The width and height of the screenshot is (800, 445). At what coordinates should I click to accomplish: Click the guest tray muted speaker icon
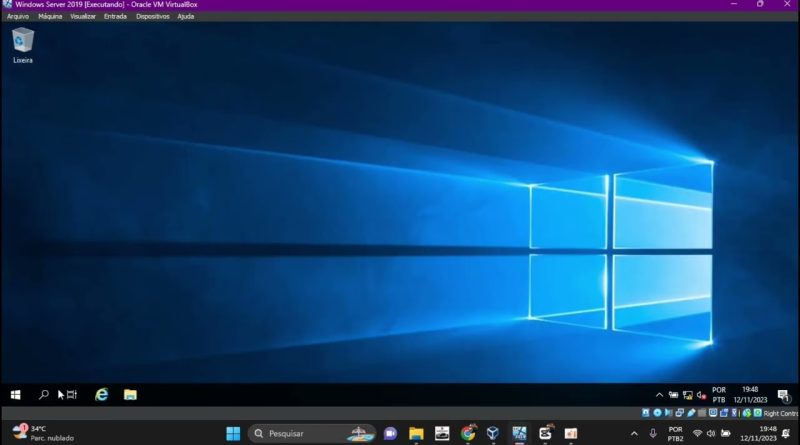(x=702, y=395)
